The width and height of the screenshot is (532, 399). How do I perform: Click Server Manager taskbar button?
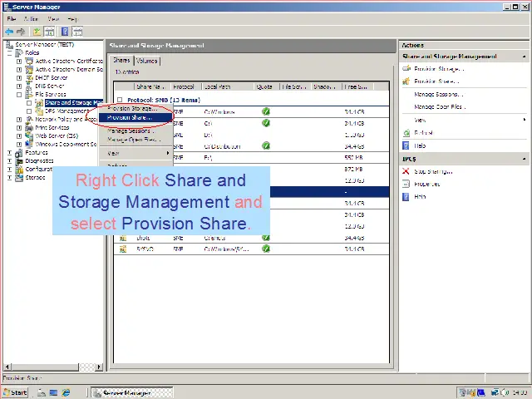coord(132,393)
